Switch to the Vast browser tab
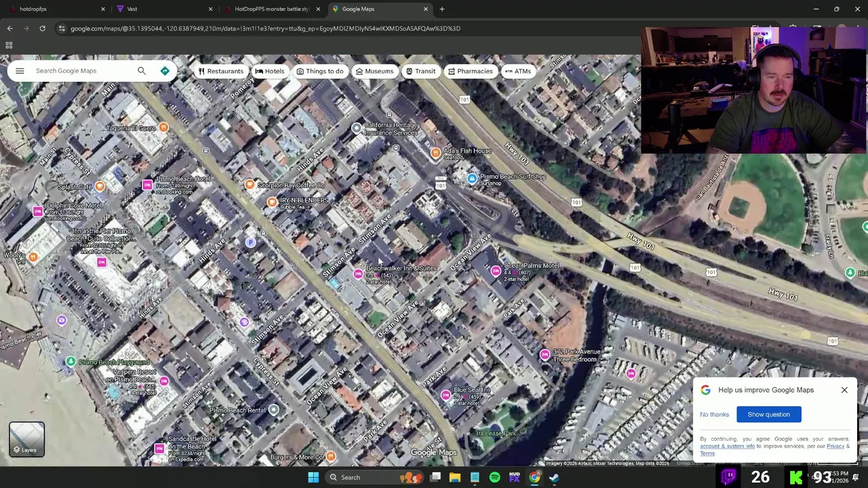This screenshot has height=488, width=868. tap(163, 9)
